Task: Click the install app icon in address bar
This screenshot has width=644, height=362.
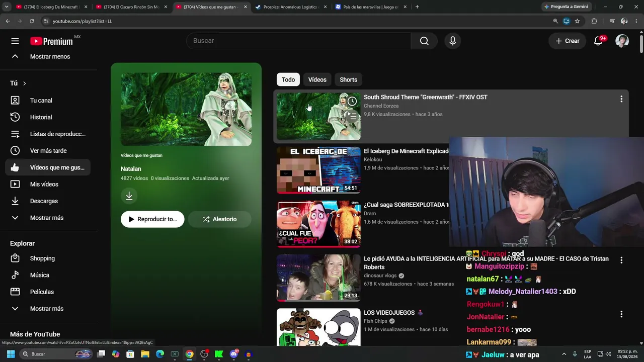Action: [567, 21]
